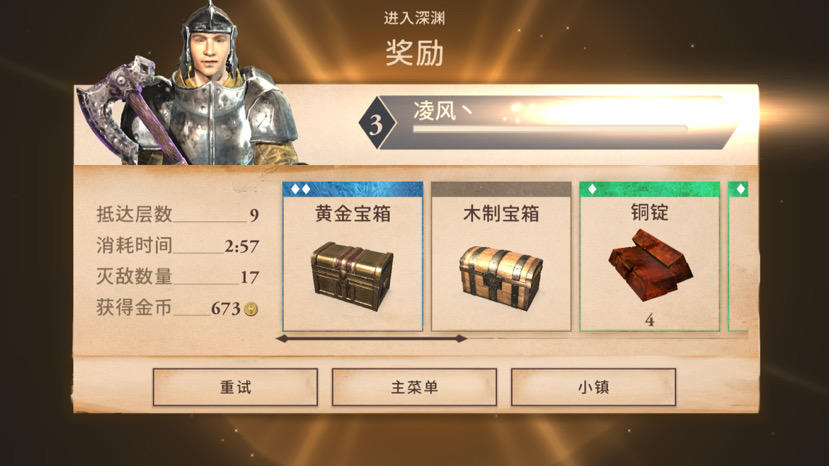Return to 小镇 town

tap(593, 387)
